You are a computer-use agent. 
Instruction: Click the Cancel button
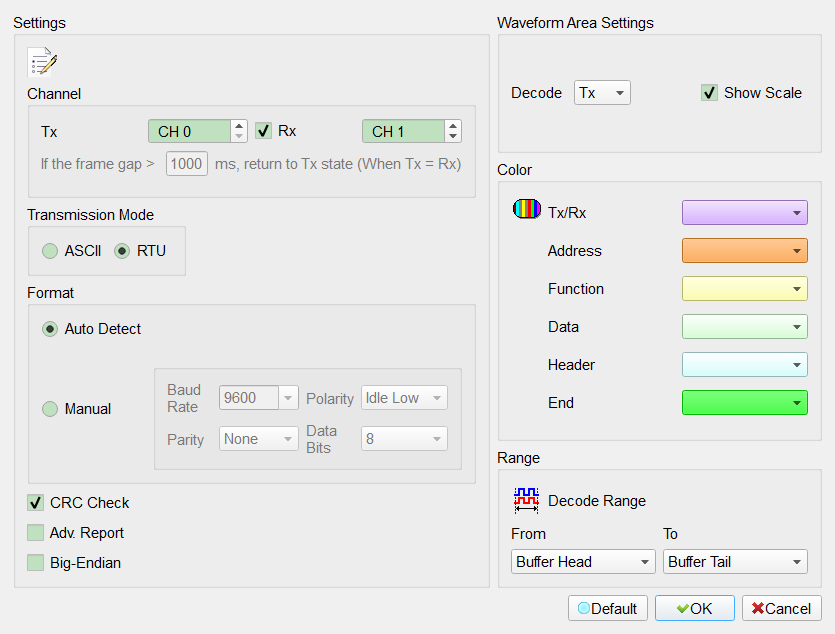(782, 608)
